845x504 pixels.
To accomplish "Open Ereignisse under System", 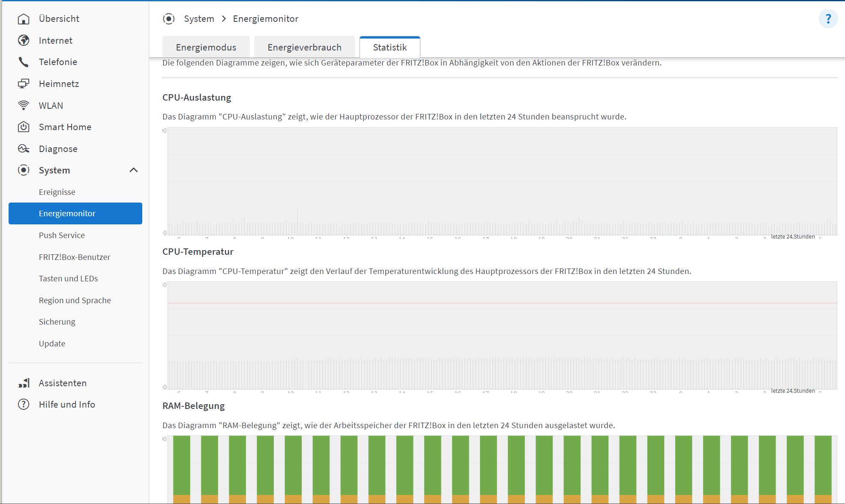I will [57, 192].
